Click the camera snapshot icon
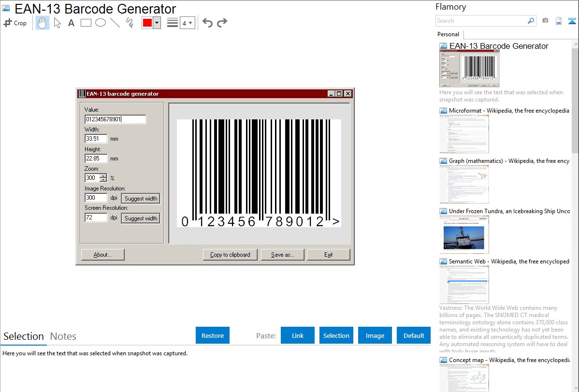The width and height of the screenshot is (579, 392). click(x=545, y=21)
